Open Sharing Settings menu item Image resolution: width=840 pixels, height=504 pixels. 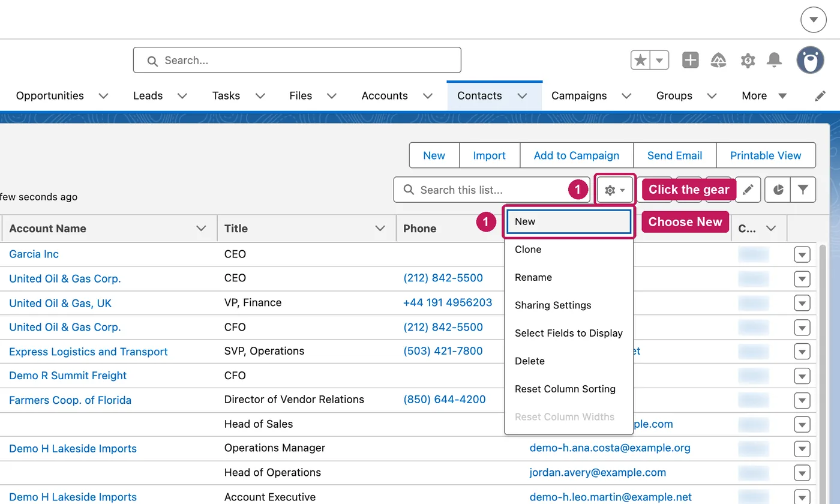point(569,305)
